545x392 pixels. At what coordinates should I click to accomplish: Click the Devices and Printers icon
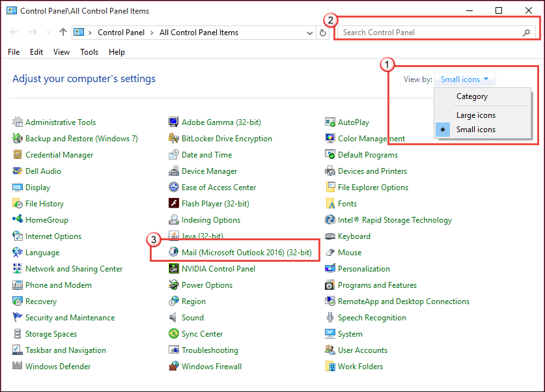click(330, 171)
